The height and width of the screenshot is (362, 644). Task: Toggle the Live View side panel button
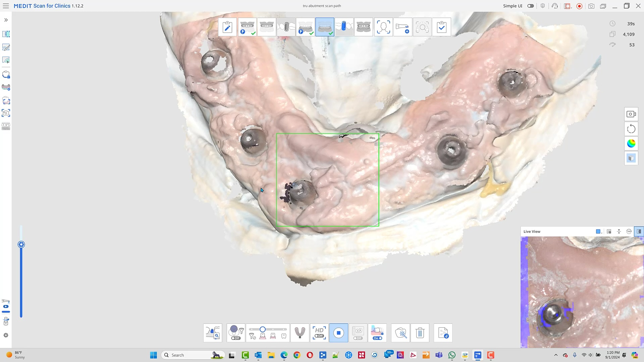tap(639, 232)
